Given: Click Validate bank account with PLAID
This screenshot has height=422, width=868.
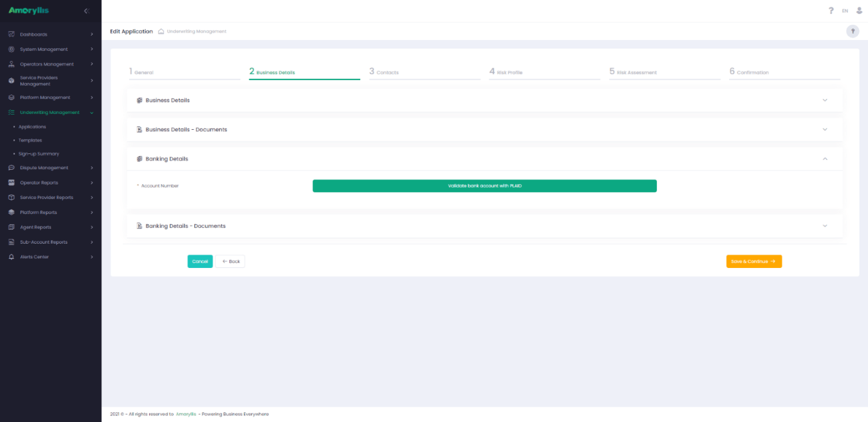Looking at the screenshot, I should coord(484,186).
